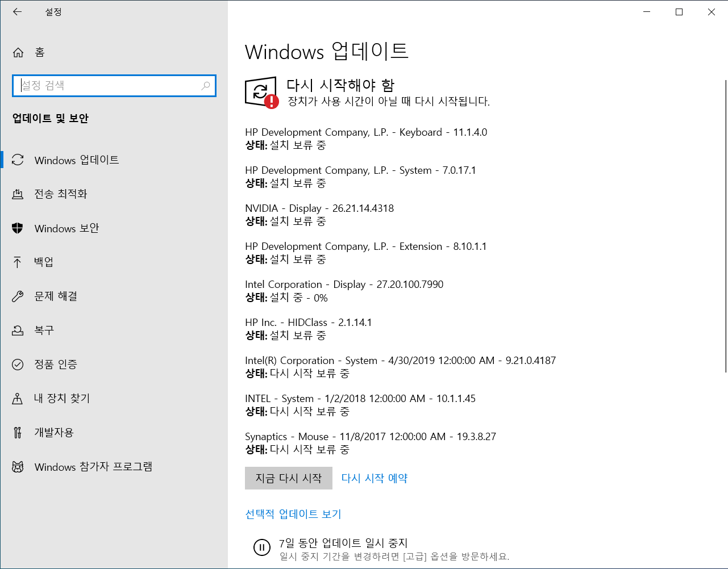The height and width of the screenshot is (569, 728).
Task: Click 장치가 사용 시간이 아닐 때 message
Action: 389,101
